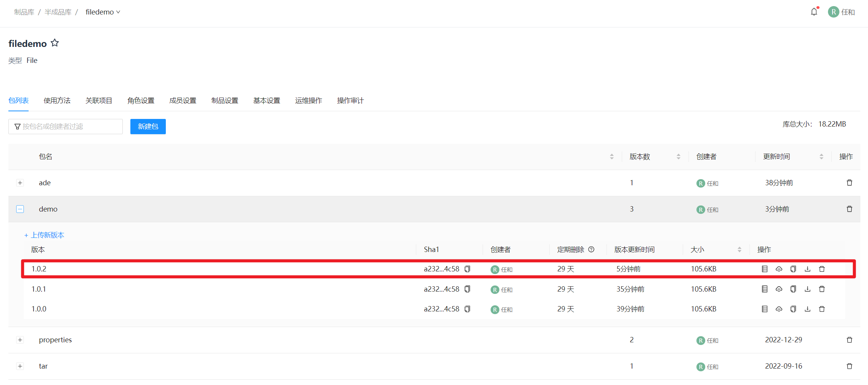The height and width of the screenshot is (385, 868).
Task: Download version 1.0.1 file
Action: 807,289
